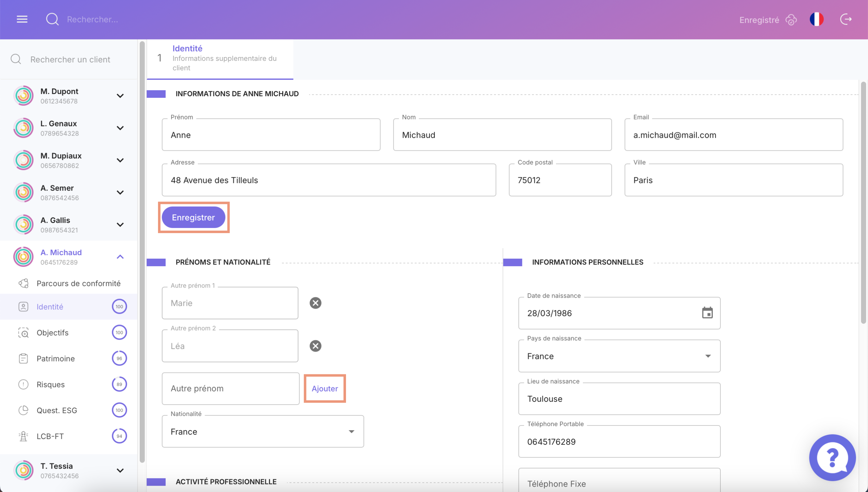Open the hamburger navigation menu

[x=22, y=19]
